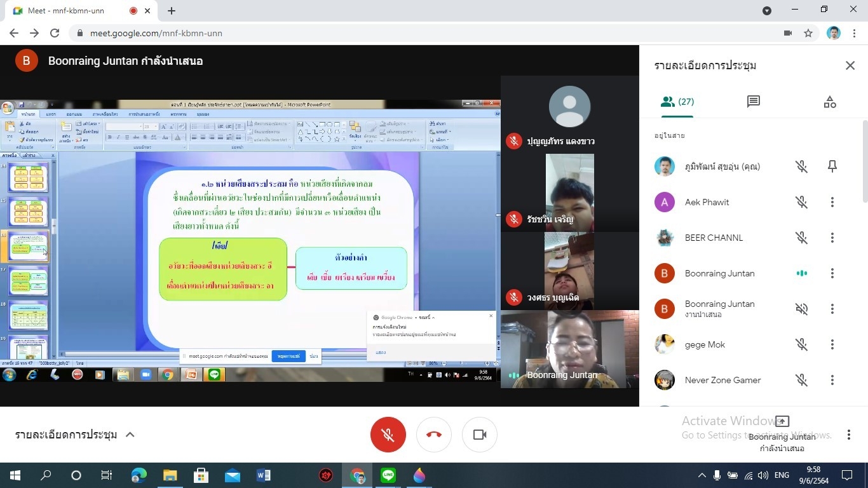Pin the first participant in the list

[832, 166]
